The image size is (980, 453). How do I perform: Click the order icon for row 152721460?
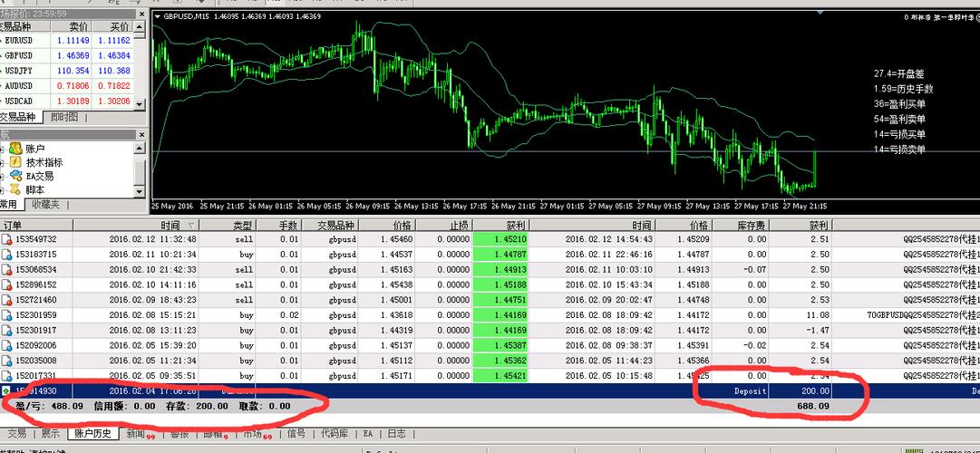(x=7, y=300)
